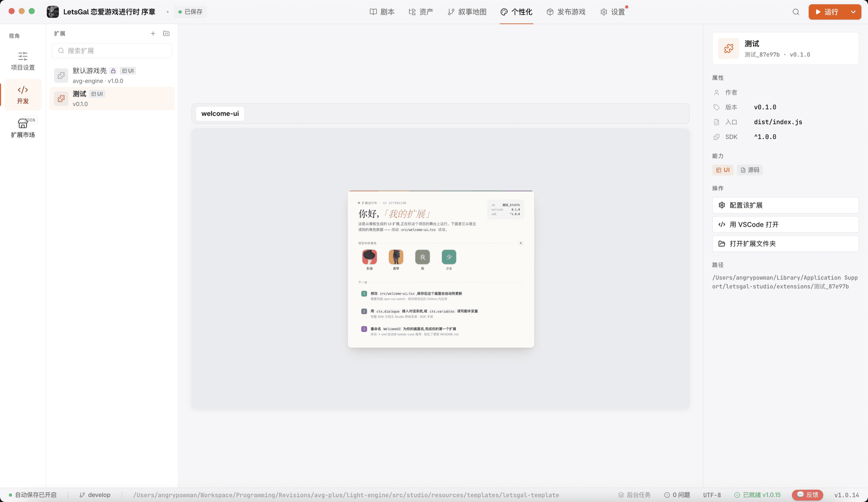Click the dist/index.js entry value
868x502 pixels.
point(778,122)
